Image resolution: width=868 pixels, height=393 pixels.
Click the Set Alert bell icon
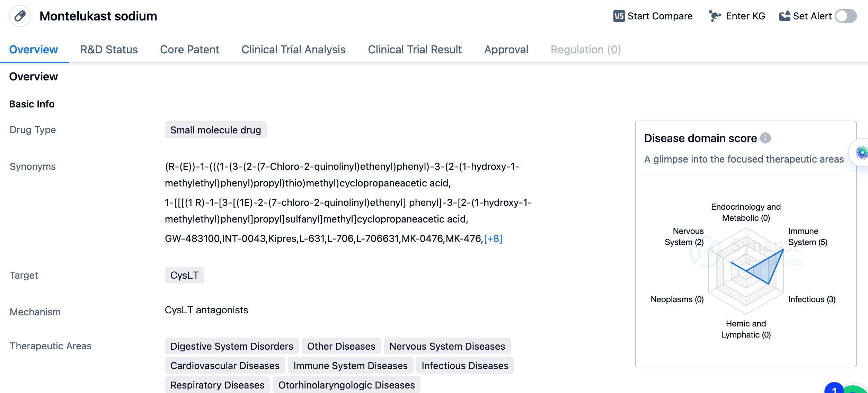point(785,16)
